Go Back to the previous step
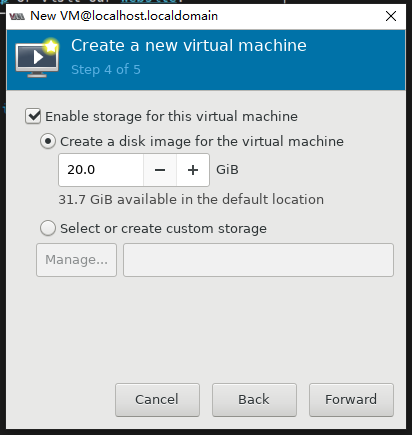The height and width of the screenshot is (435, 412). [x=254, y=400]
